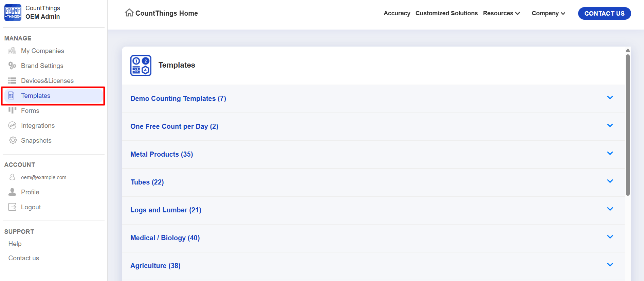This screenshot has width=644, height=281.
Task: Click the home icon beside CountThings Home
Action: (129, 13)
